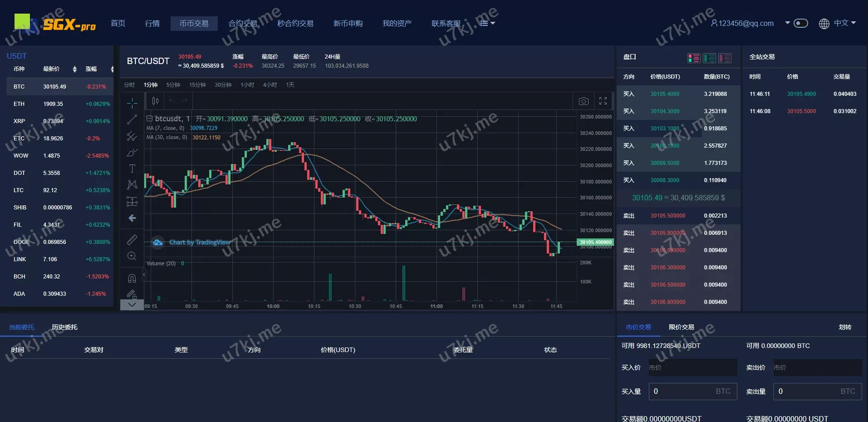Open the 合约交易 navigation menu
This screenshot has width=868, height=422.
pos(243,24)
